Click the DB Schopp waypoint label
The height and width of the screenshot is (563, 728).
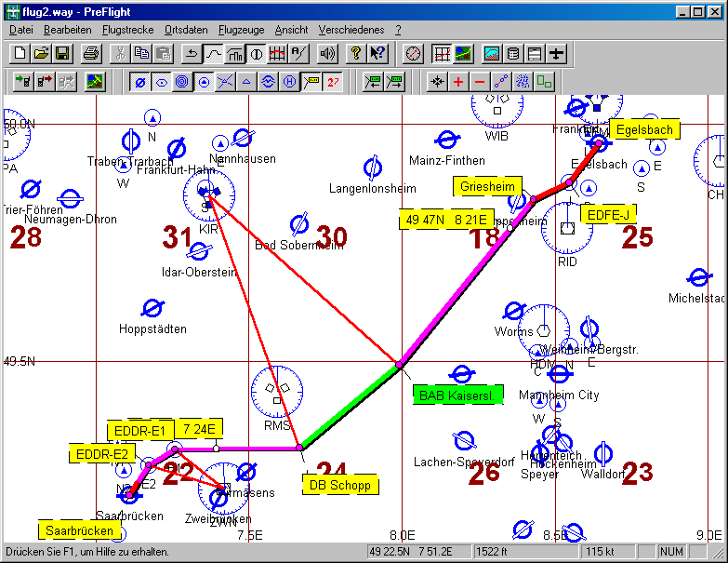(x=339, y=485)
